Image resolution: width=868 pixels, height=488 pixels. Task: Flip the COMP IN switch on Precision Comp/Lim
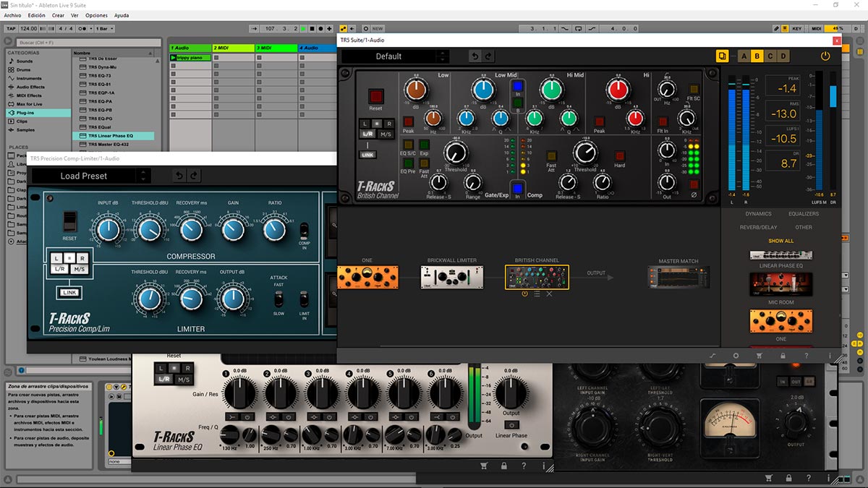pyautogui.click(x=304, y=231)
